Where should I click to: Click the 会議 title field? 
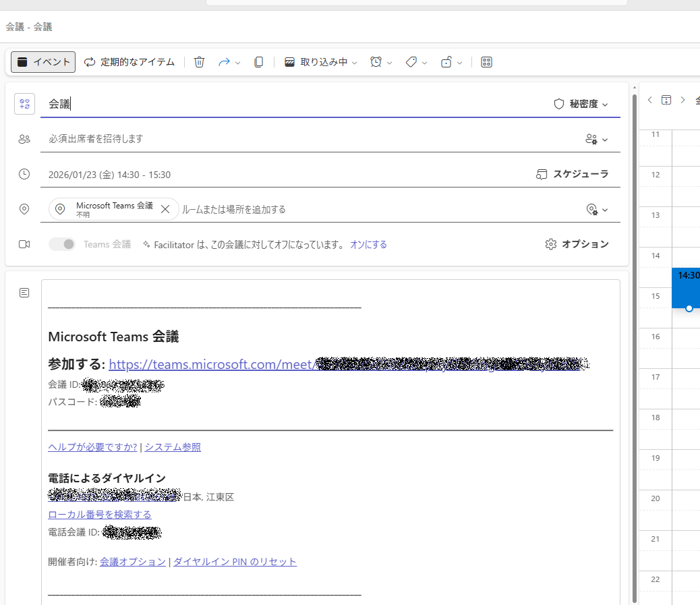[295, 104]
